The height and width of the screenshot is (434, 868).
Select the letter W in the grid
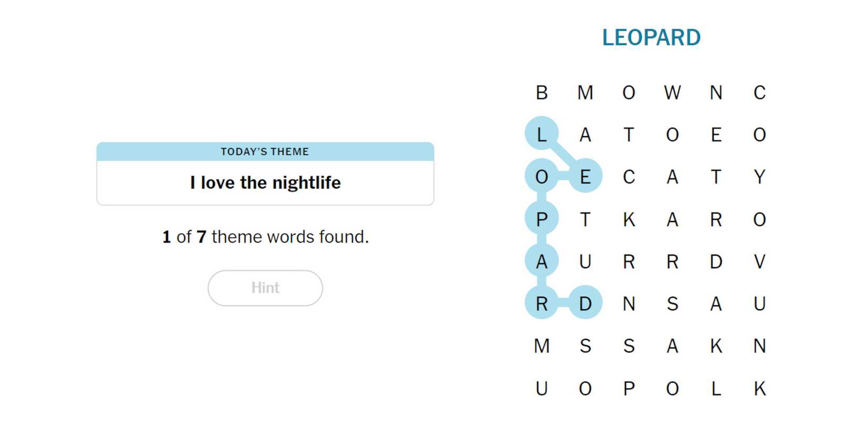(x=672, y=93)
